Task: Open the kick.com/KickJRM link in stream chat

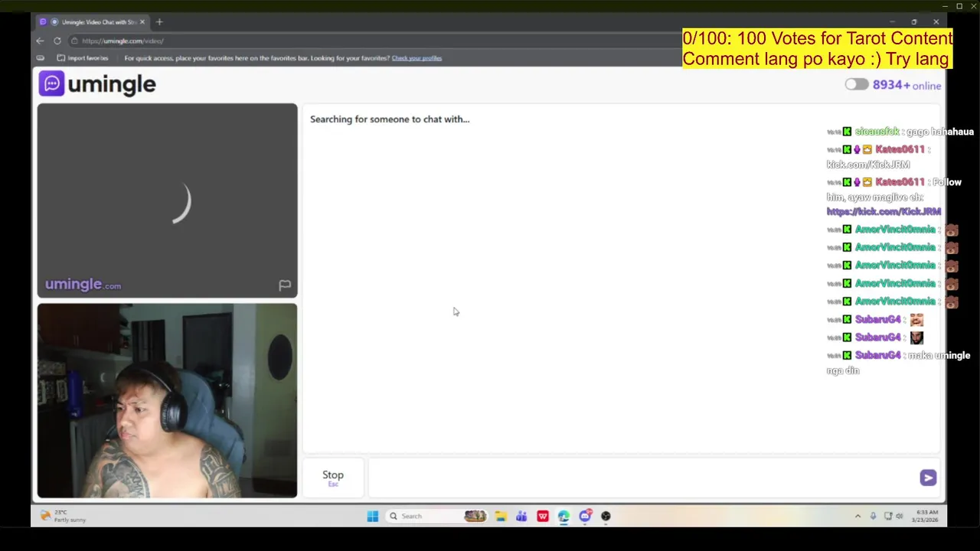Action: click(x=884, y=212)
